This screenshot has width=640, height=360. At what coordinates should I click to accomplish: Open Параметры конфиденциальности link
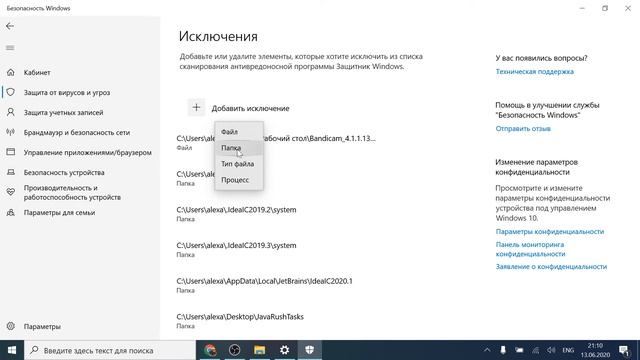tap(549, 231)
